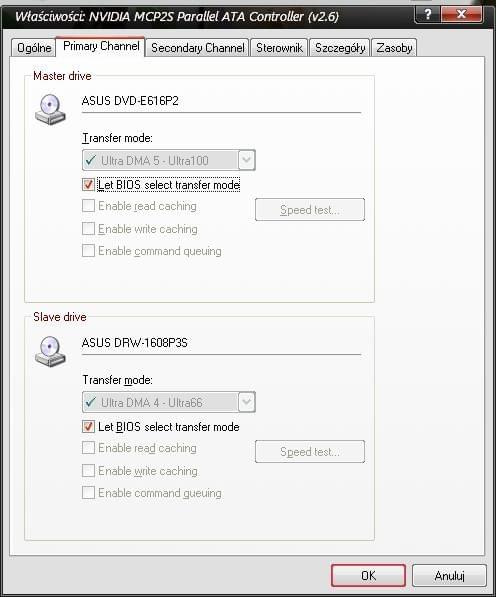This screenshot has width=496, height=597.
Task: Open Slave drive Transfer mode dropdown arrow
Action: [246, 402]
